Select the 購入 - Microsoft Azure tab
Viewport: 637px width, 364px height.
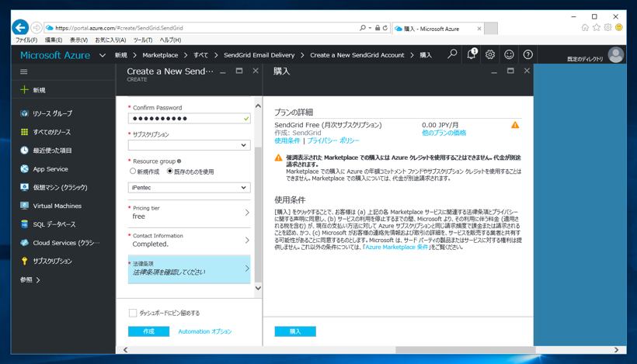[438, 29]
